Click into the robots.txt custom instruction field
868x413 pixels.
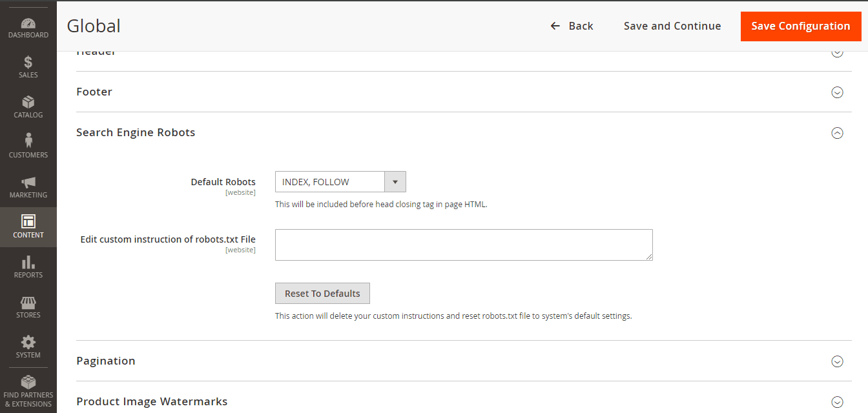tap(464, 245)
